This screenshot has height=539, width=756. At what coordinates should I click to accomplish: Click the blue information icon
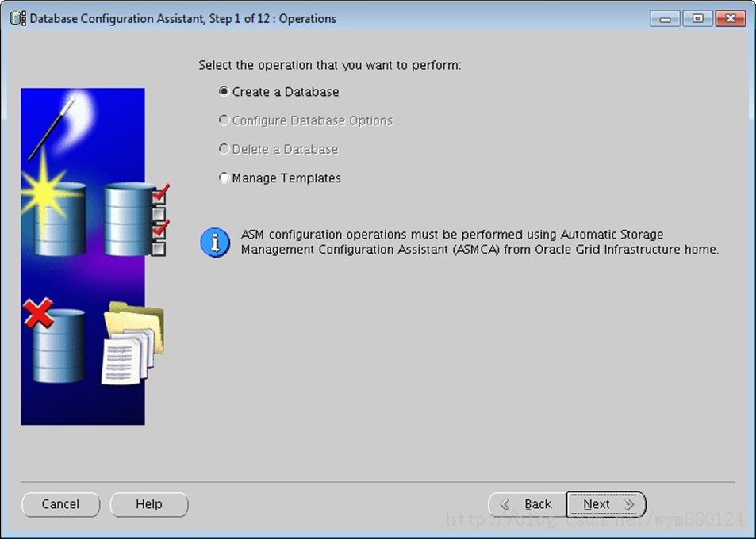[215, 243]
